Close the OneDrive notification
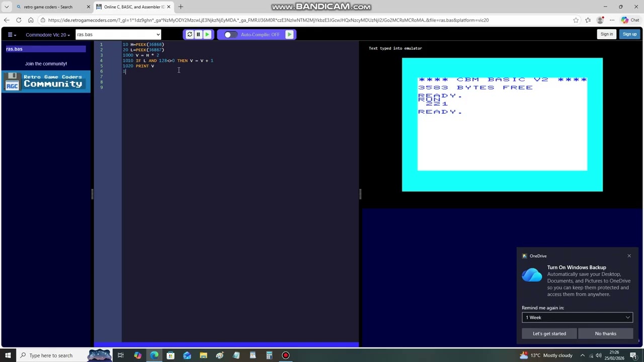The image size is (644, 362). click(x=629, y=256)
